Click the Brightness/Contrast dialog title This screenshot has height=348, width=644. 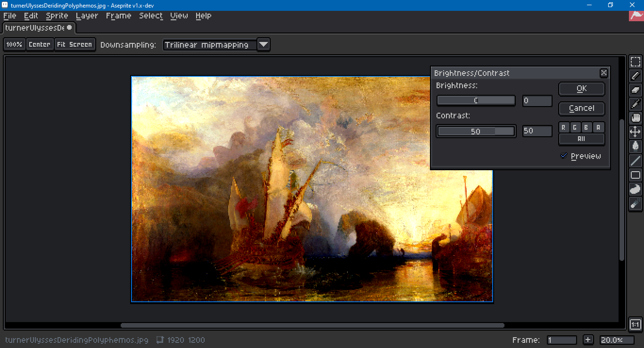pyautogui.click(x=471, y=73)
